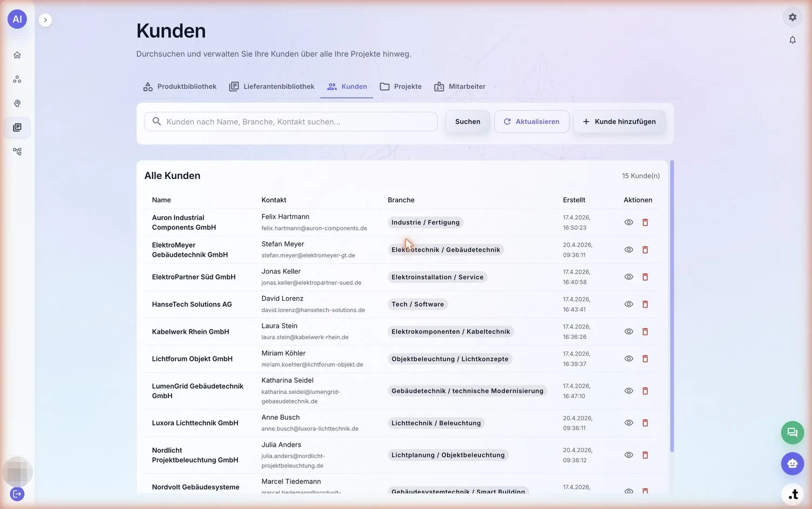Click email david.lorenz@hansetech-solutions.de
Image resolution: width=812 pixels, height=509 pixels.
(313, 310)
